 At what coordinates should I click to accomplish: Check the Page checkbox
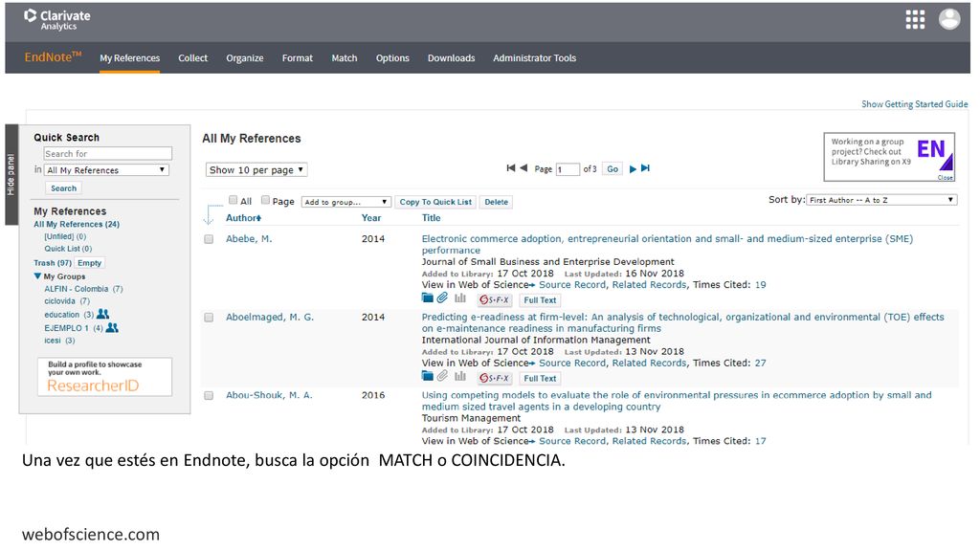(x=266, y=200)
